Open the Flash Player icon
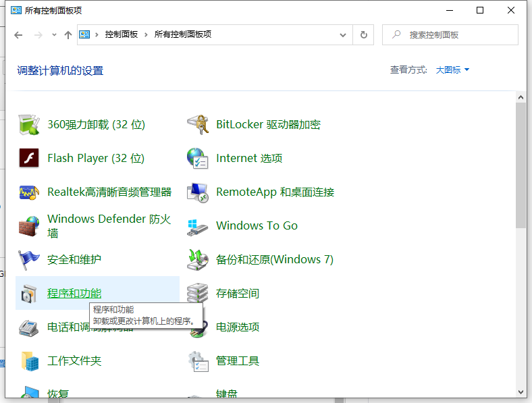The image size is (532, 403). point(29,159)
